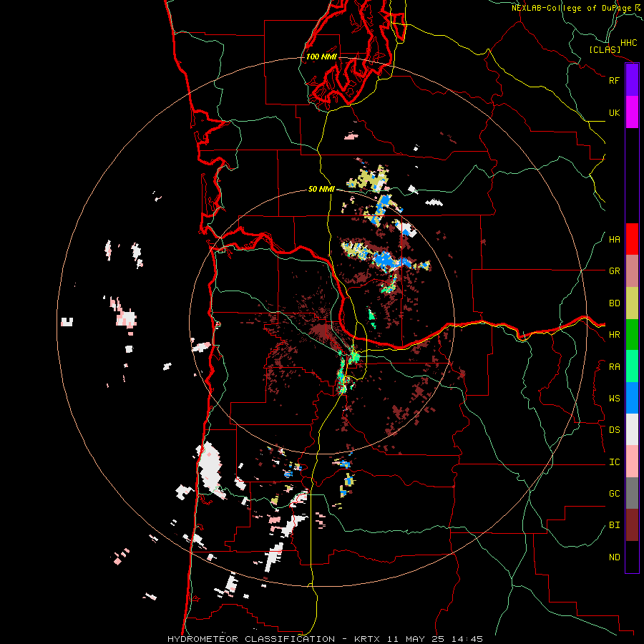Viewport: 644px width, 644px height.
Task: Click the WS blue legend swatch
Action: [x=632, y=398]
